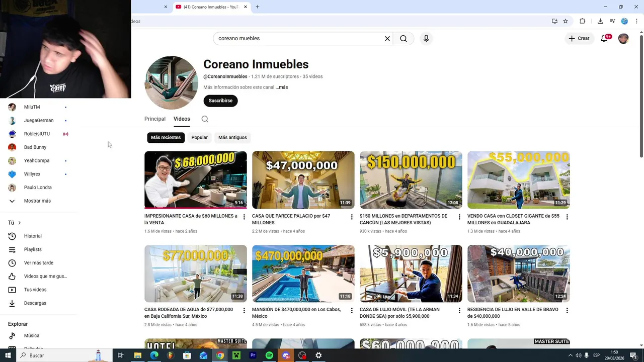Open options for VENDO CASA con CLOSET GIGANTE video
Image resolution: width=644 pixels, height=362 pixels.
[x=567, y=217]
